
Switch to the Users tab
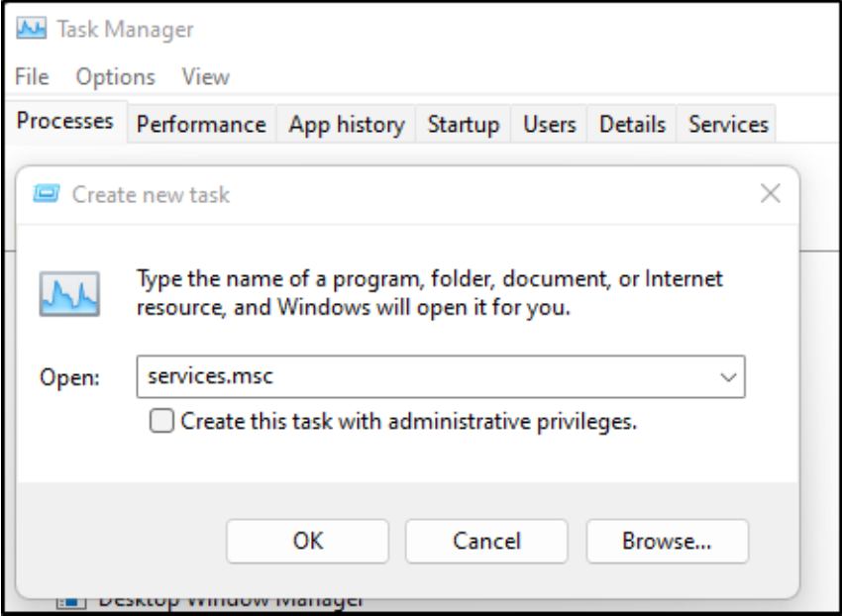(550, 124)
